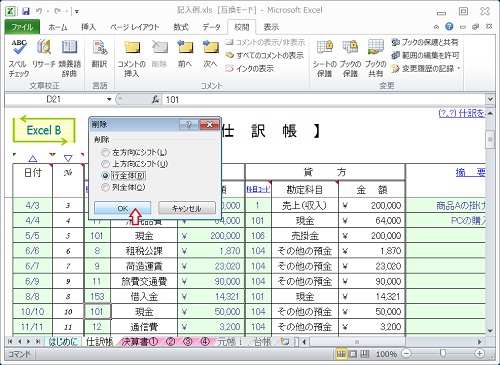Confirm deletion with OK button
Image resolution: width=500 pixels, height=365 pixels.
[123, 208]
